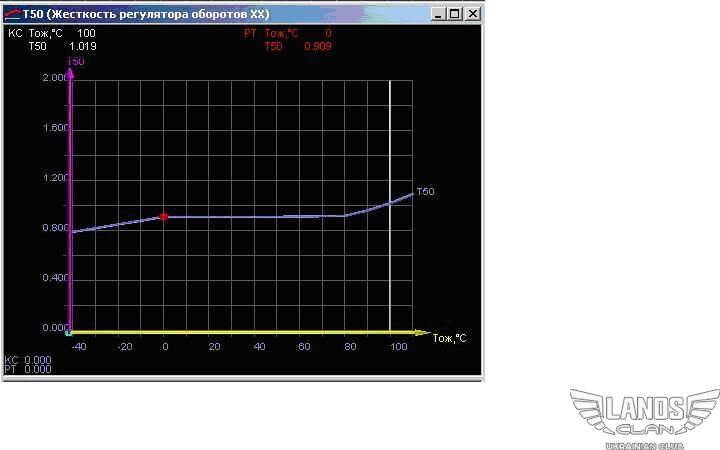Viewport: 720px width, 450px height.
Task: Click the y-axis label 2.000
Action: click(x=55, y=78)
